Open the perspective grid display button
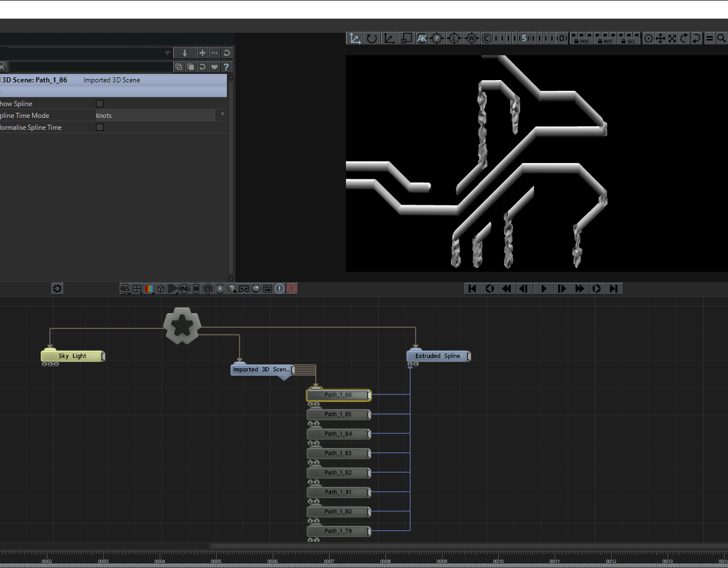Image resolution: width=728 pixels, height=568 pixels. click(x=173, y=289)
